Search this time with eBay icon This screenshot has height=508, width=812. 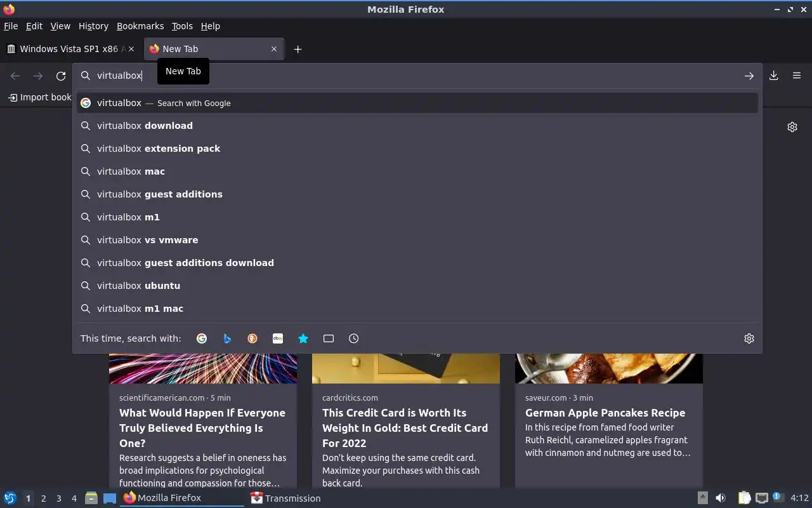pyautogui.click(x=278, y=338)
